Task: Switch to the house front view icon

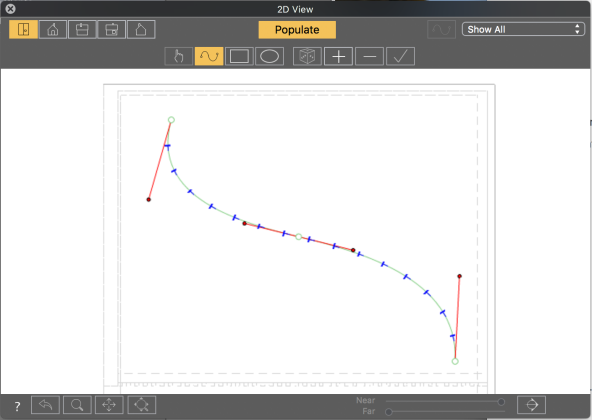Action: [x=53, y=29]
